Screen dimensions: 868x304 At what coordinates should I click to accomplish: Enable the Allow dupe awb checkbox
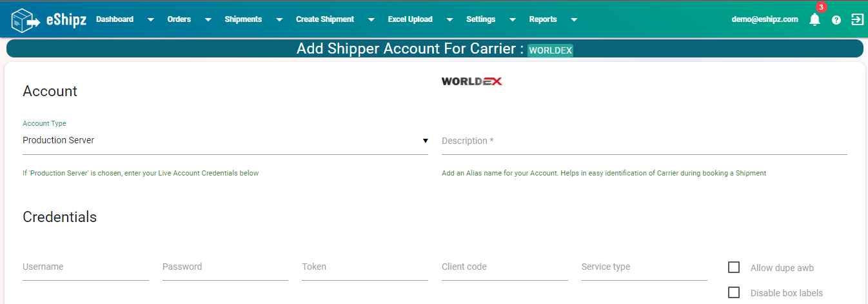(x=734, y=267)
